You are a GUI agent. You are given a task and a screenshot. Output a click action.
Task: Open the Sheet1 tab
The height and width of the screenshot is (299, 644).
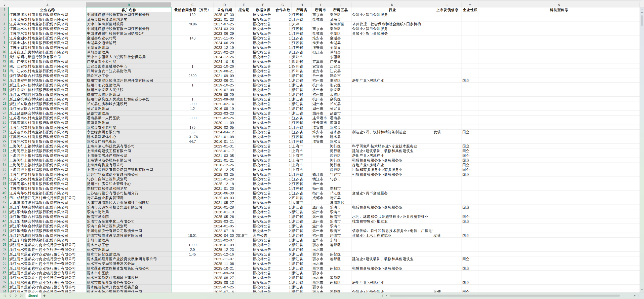(x=33, y=296)
